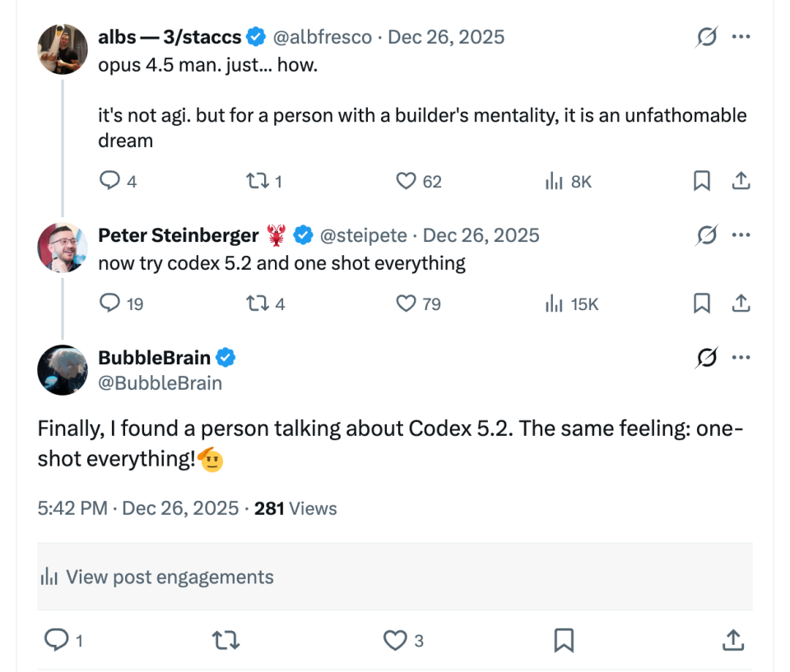This screenshot has width=790, height=672.
Task: Reply to Peter Steinberger's codex tweet
Action: pyautogui.click(x=109, y=304)
